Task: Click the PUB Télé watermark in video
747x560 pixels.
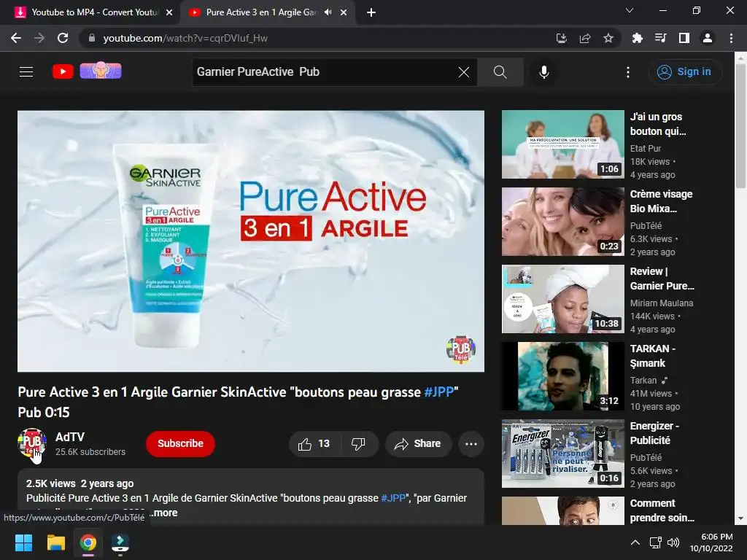Action: pyautogui.click(x=461, y=349)
